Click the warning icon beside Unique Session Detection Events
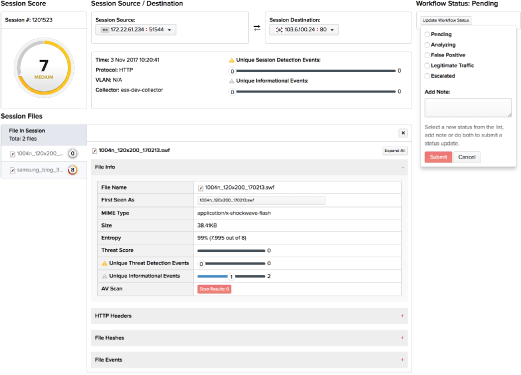Image resolution: width=521 pixels, height=375 pixels. pos(231,60)
